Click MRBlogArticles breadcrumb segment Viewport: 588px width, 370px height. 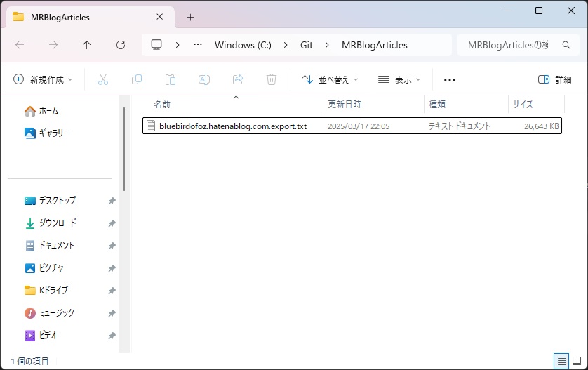click(x=374, y=45)
